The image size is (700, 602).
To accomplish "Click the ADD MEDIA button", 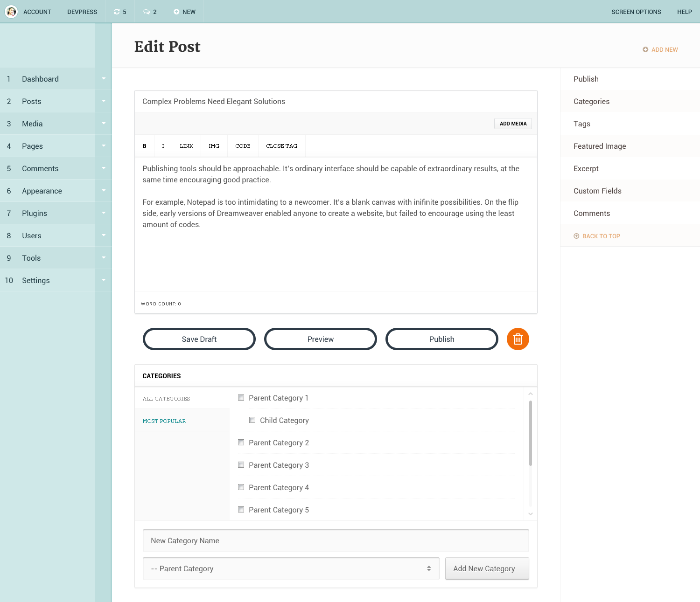I will pyautogui.click(x=513, y=124).
